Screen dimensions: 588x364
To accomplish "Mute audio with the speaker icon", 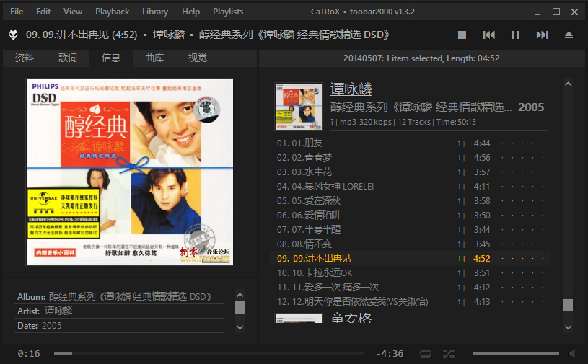I will click(x=572, y=353).
